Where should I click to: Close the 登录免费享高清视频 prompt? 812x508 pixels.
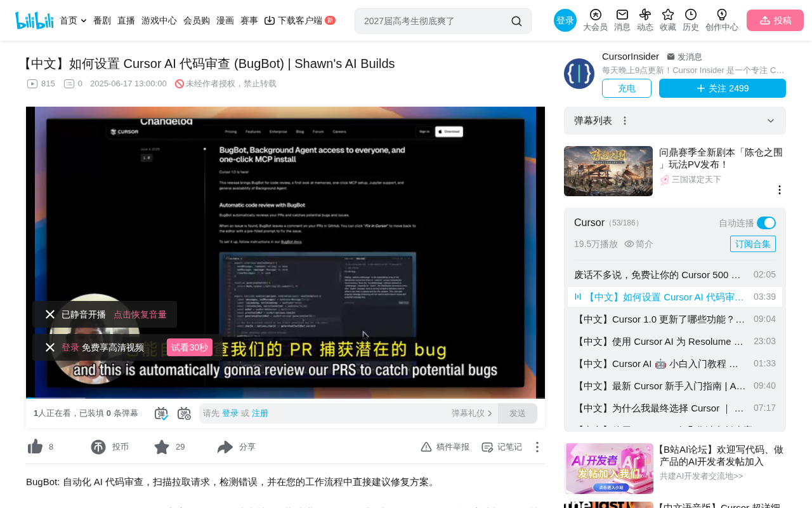[50, 347]
